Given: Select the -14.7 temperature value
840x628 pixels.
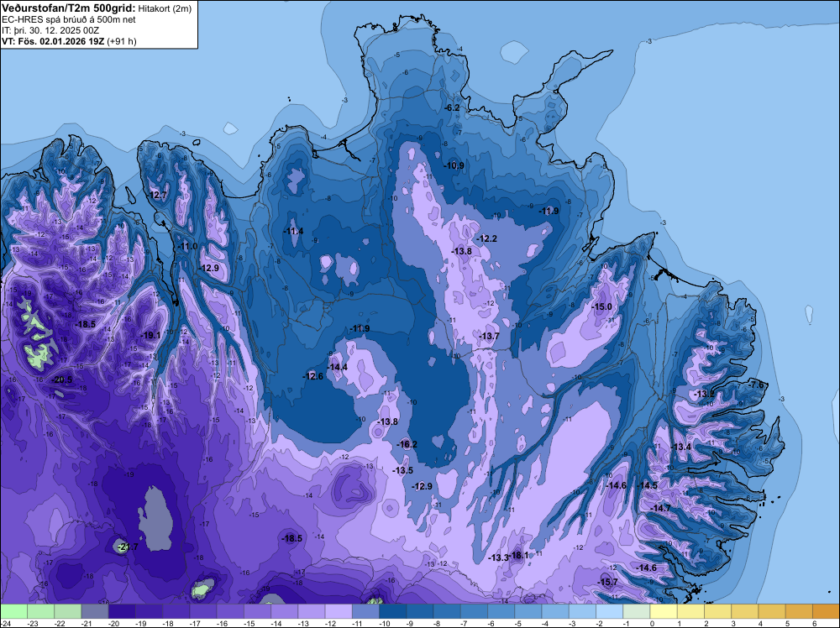Looking at the screenshot, I should pos(660,508).
